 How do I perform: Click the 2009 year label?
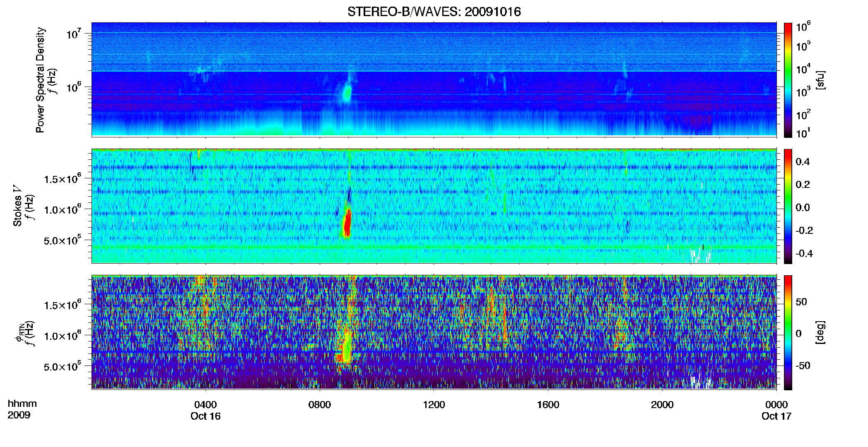[x=19, y=415]
